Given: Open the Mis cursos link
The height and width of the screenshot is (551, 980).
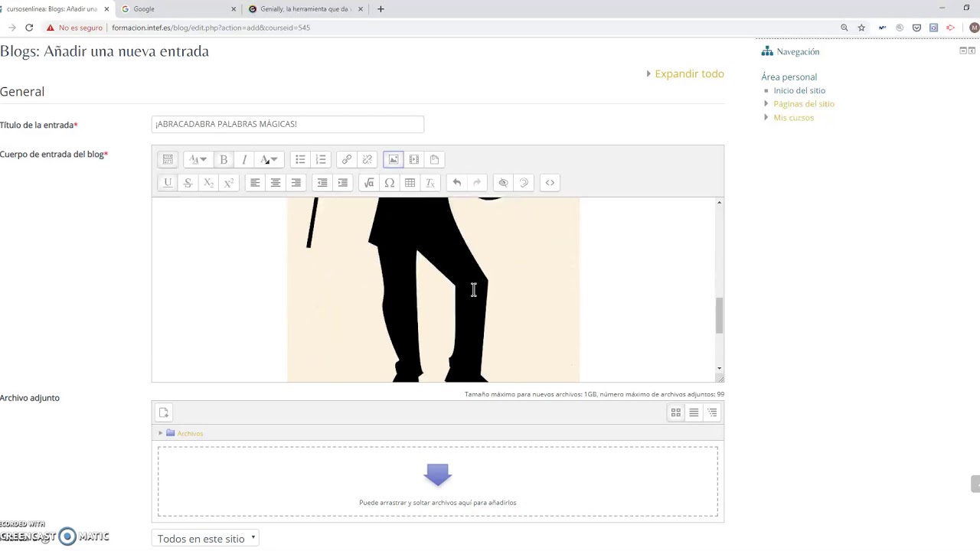Looking at the screenshot, I should point(793,117).
